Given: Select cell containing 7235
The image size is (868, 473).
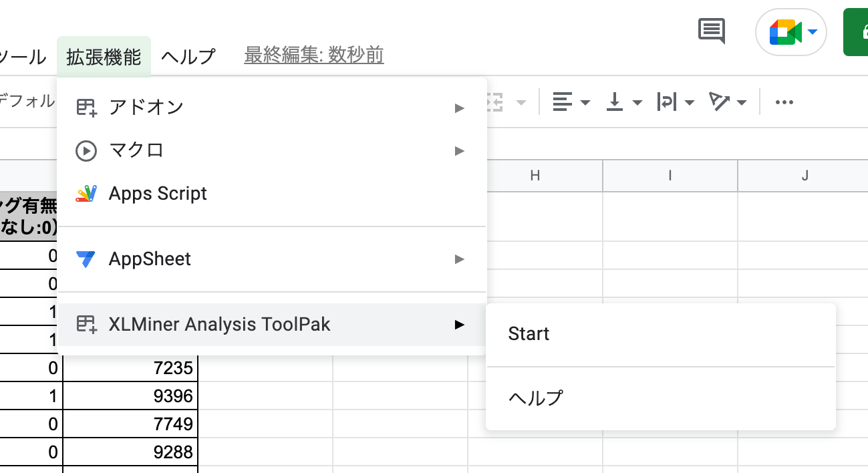Looking at the screenshot, I should (130, 367).
